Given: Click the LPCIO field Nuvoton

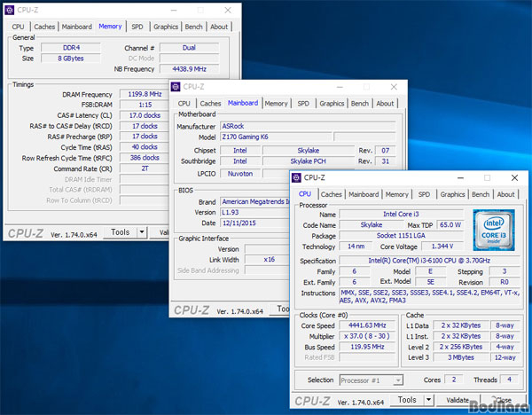Looking at the screenshot, I should (240, 174).
